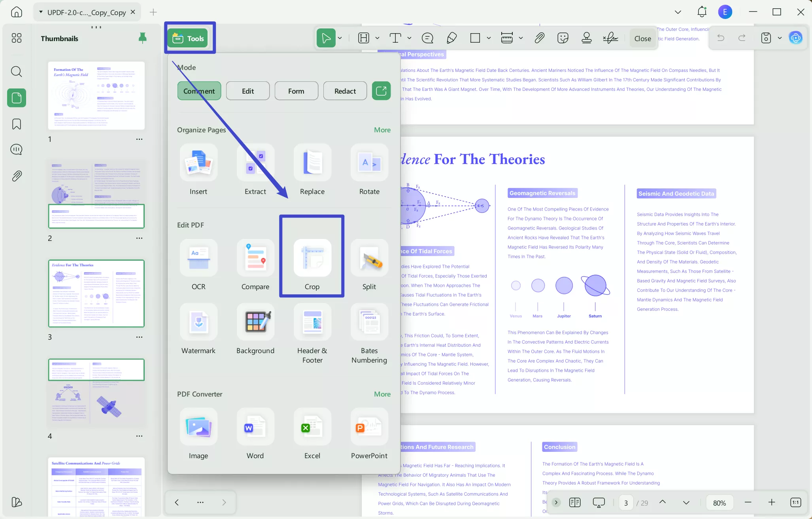Close the annotation toolbar

[642, 38]
